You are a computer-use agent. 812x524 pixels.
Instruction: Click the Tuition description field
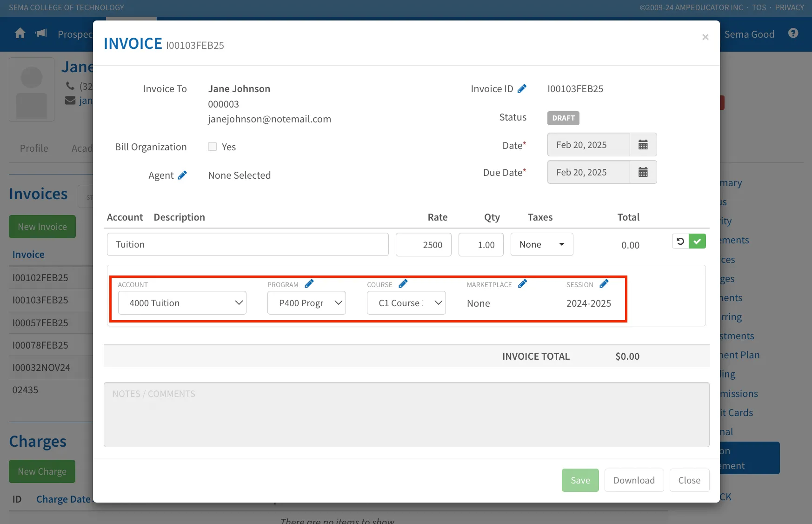click(x=248, y=244)
